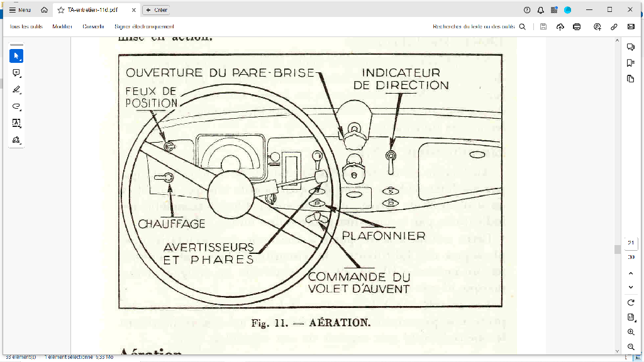Click the scrollbar up arrow
644x362 pixels.
(x=618, y=40)
